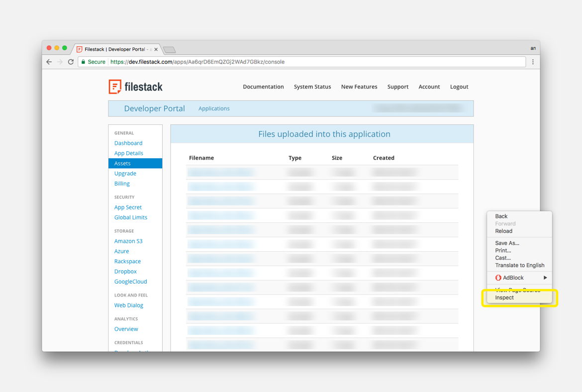Select Cast from the context menu

tap(502, 258)
